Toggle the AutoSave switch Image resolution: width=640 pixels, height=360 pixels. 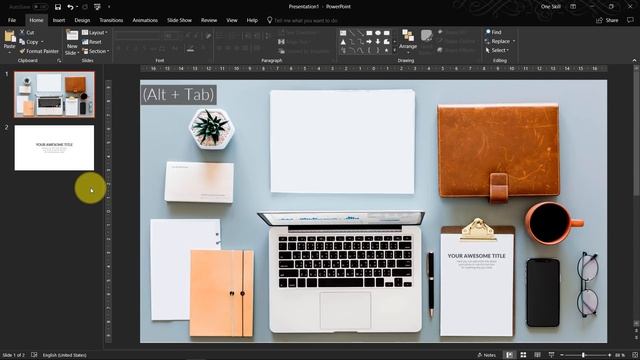[40, 7]
